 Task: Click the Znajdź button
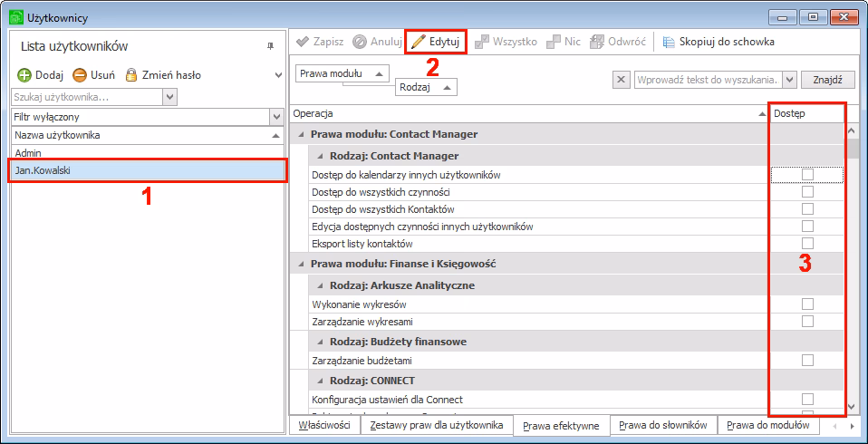pyautogui.click(x=827, y=80)
